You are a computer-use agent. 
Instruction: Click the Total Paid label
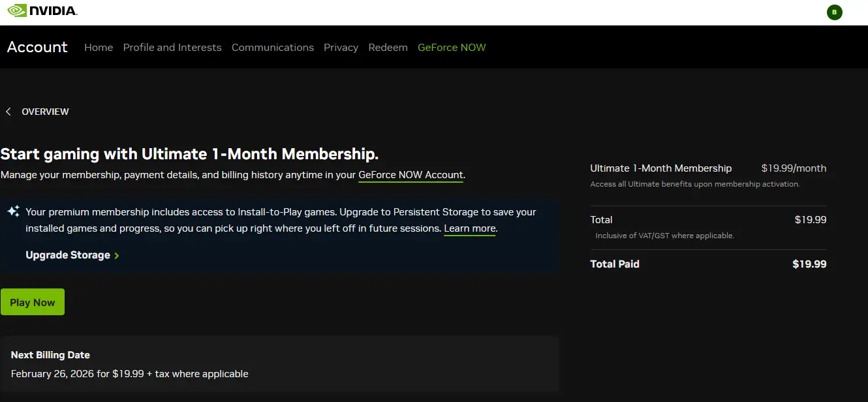pos(615,264)
